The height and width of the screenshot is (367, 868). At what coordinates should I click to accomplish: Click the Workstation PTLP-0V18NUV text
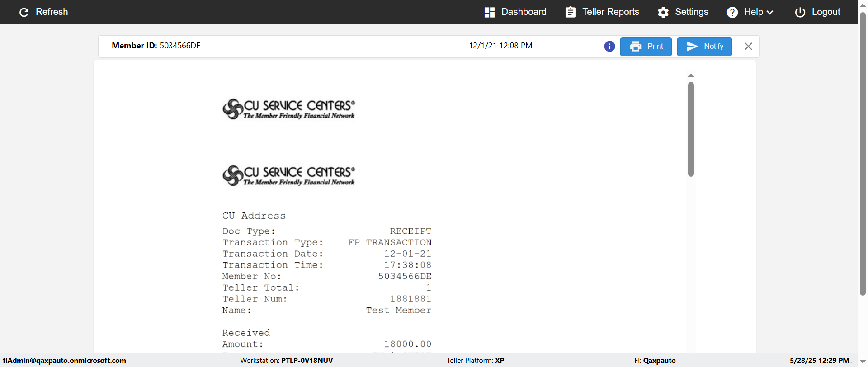[x=287, y=361]
